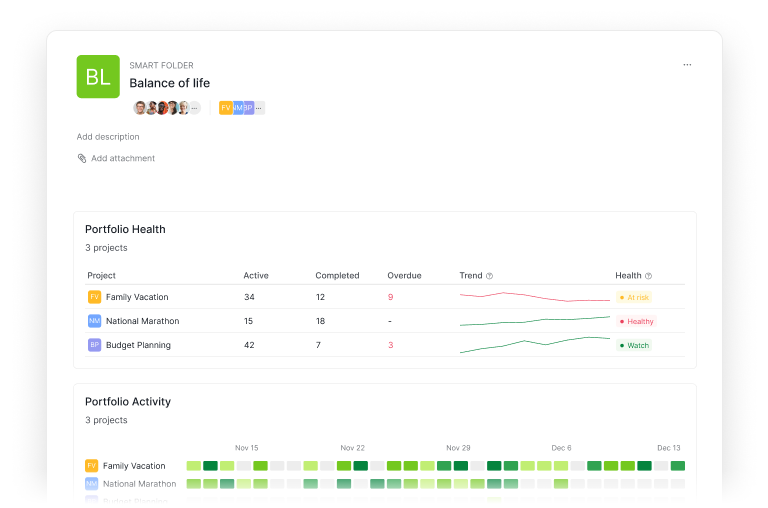Click the orange FV project chip in the header
The width and height of the screenshot is (768, 508).
point(225,108)
